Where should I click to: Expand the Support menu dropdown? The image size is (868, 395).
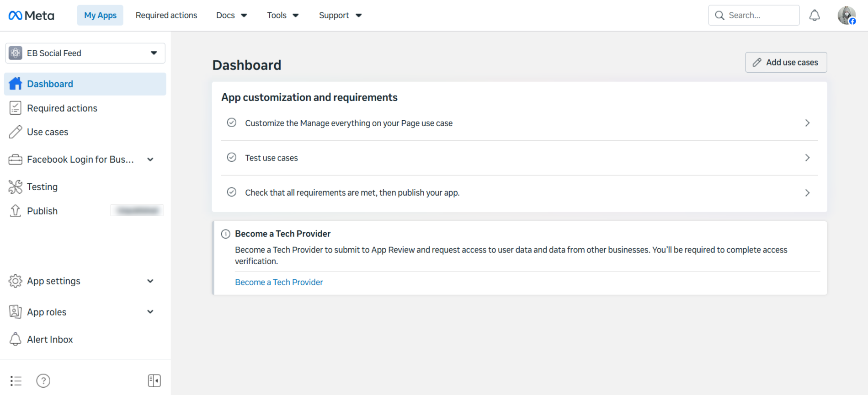click(341, 16)
